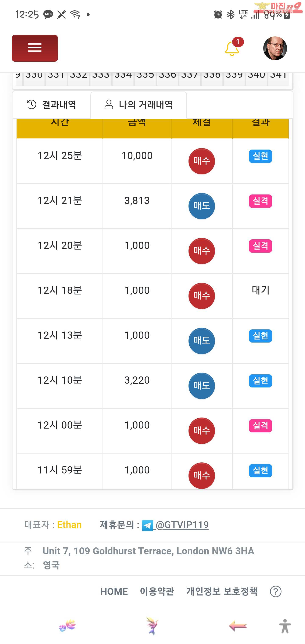This screenshot has width=305, height=644.
Task: Click the 매수 badge for 12시 25분
Action: tap(201, 161)
